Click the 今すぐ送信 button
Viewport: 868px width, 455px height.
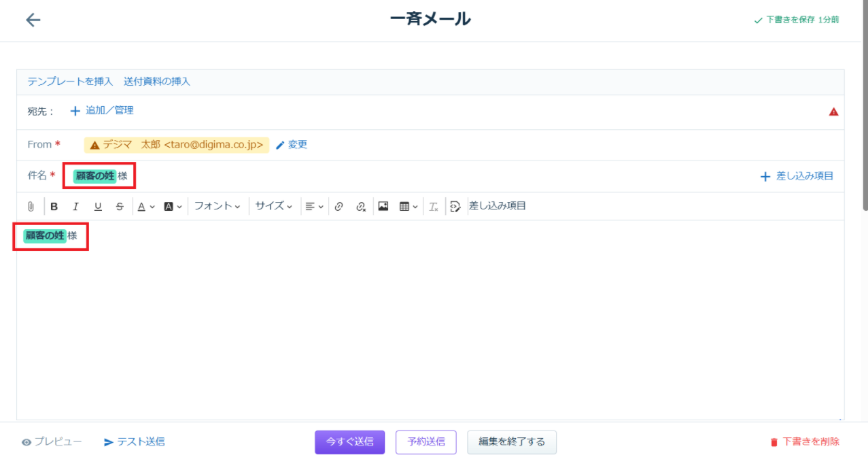coord(349,442)
